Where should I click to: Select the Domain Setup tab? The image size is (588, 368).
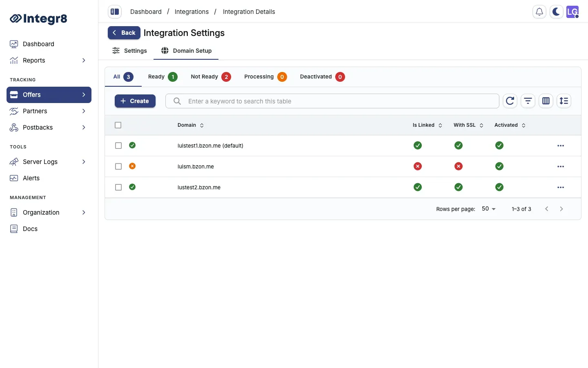186,51
